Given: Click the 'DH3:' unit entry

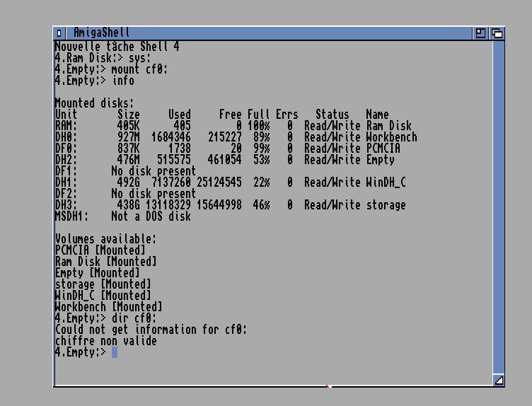Looking at the screenshot, I should point(66,205).
